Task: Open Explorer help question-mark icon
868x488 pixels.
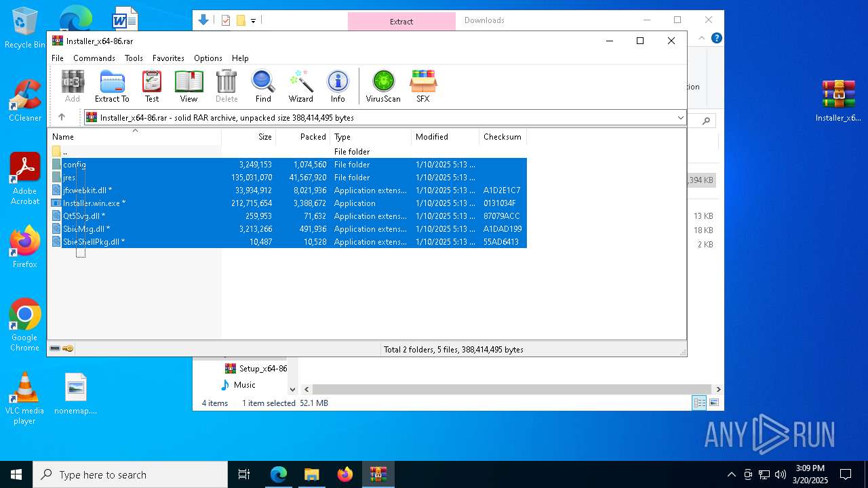Action: (716, 38)
